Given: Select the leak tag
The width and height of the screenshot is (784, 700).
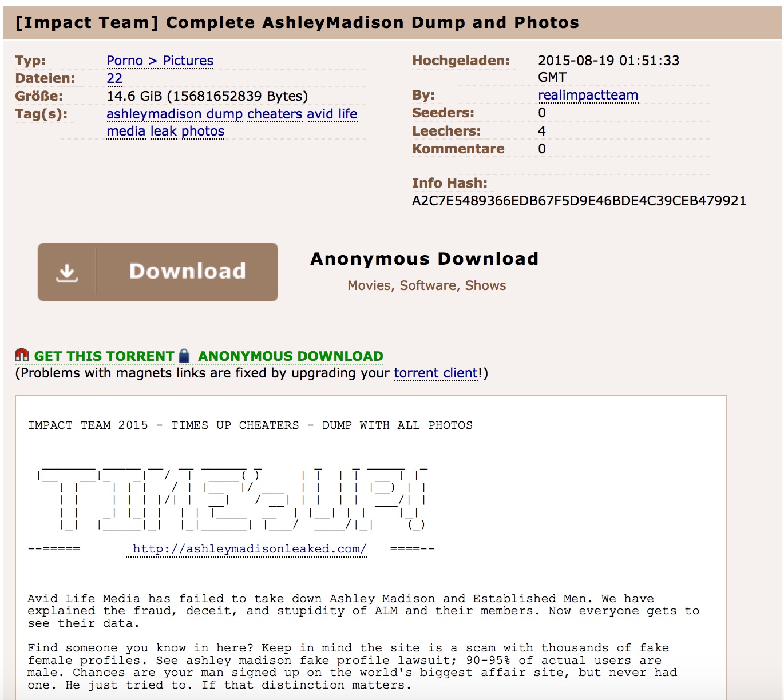Looking at the screenshot, I should (164, 131).
